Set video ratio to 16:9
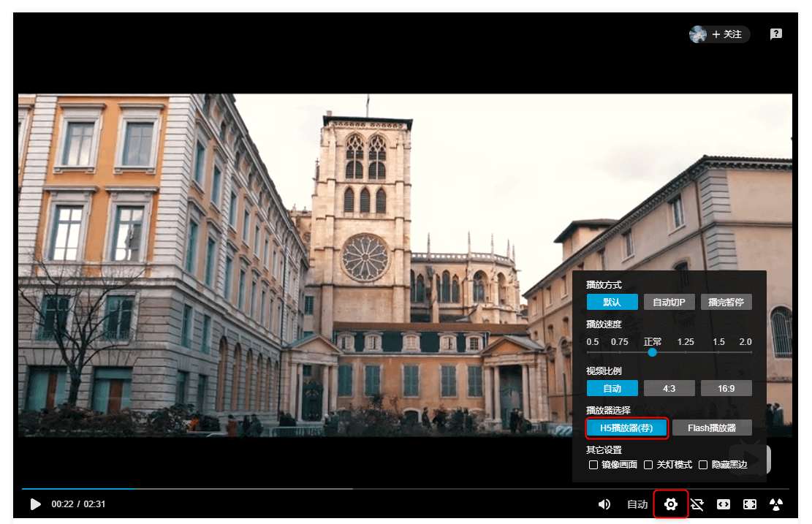 [726, 388]
